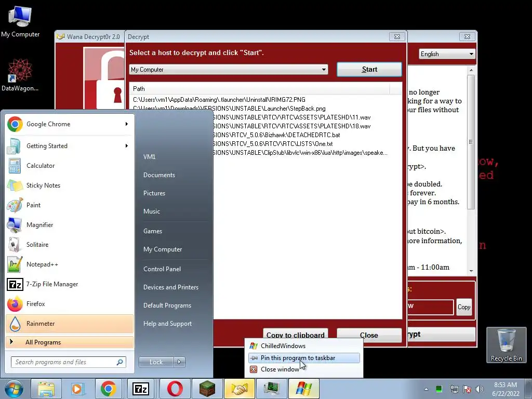Switch to Wana Decrypt0r handshake taskbar icon
Image resolution: width=532 pixels, height=399 pixels.
pos(239,389)
